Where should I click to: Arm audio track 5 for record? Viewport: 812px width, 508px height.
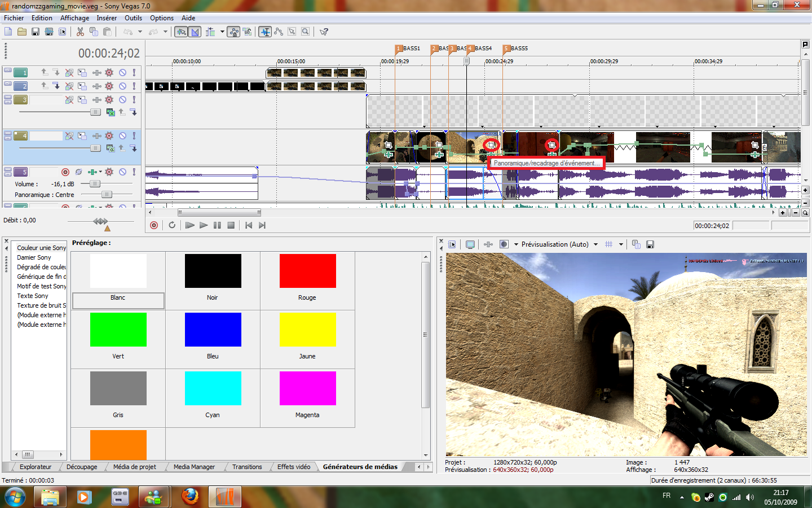65,172
